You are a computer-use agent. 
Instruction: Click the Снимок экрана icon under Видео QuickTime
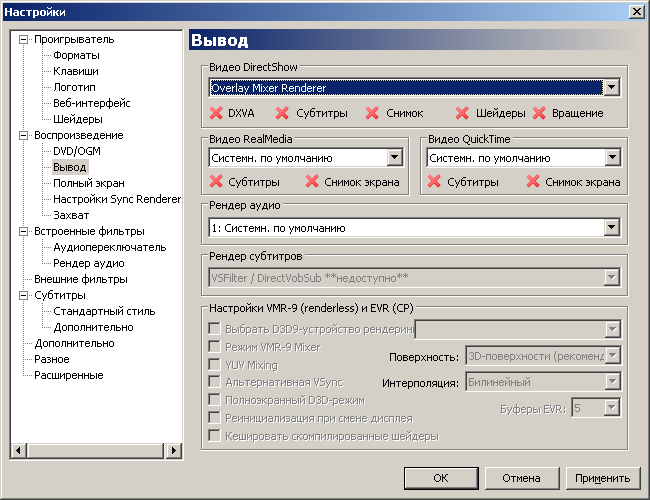point(533,182)
